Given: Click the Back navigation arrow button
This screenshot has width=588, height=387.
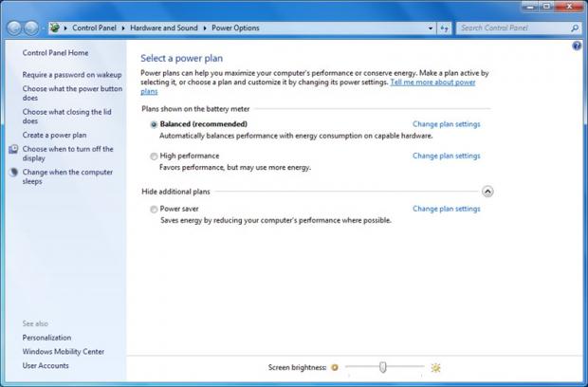Looking at the screenshot, I should (x=14, y=28).
